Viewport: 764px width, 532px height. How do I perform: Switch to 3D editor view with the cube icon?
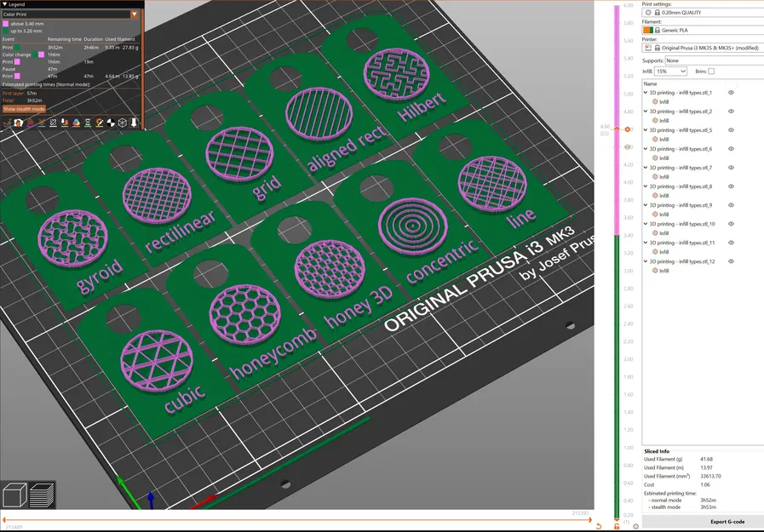15,494
